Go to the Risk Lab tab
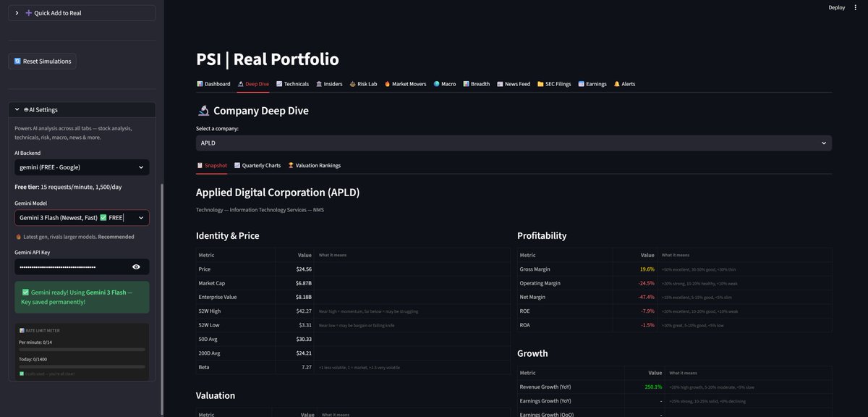Screen dimensions: 868x417 363,84
